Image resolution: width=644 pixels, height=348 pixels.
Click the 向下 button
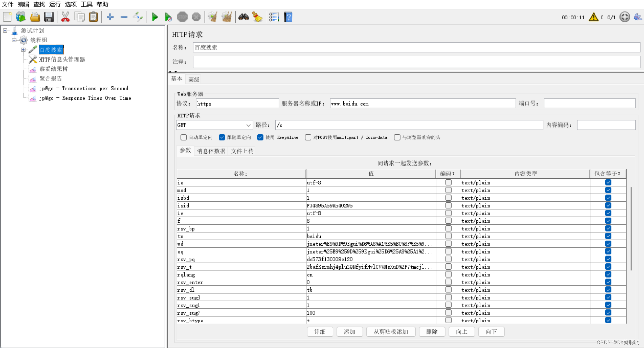click(491, 332)
